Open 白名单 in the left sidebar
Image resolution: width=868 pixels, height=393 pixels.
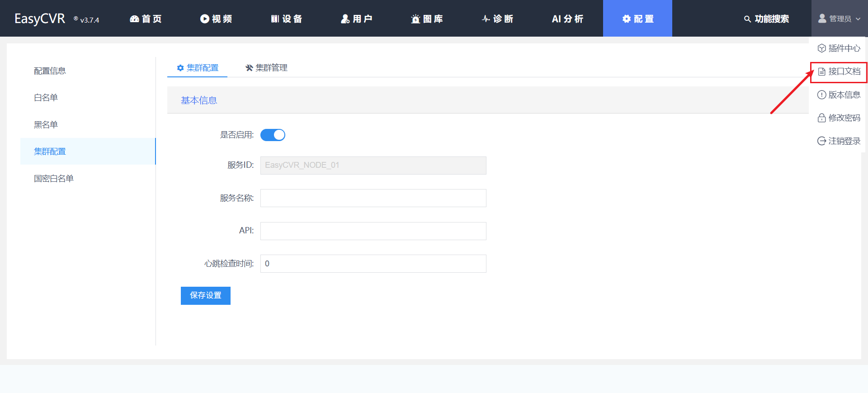coord(46,98)
